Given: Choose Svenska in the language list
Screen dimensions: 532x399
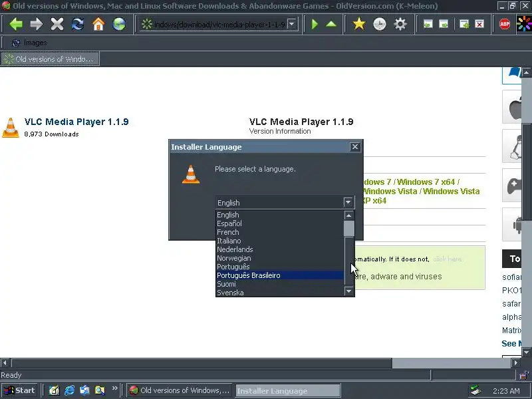Looking at the screenshot, I should tap(280, 293).
